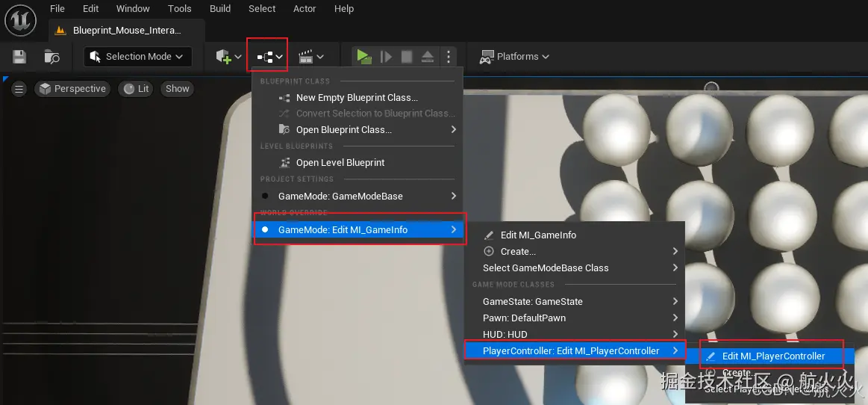Screen dimensions: 868x405
Task: Click the pencil icon beside Edit MI_GameInfo
Action: click(489, 235)
